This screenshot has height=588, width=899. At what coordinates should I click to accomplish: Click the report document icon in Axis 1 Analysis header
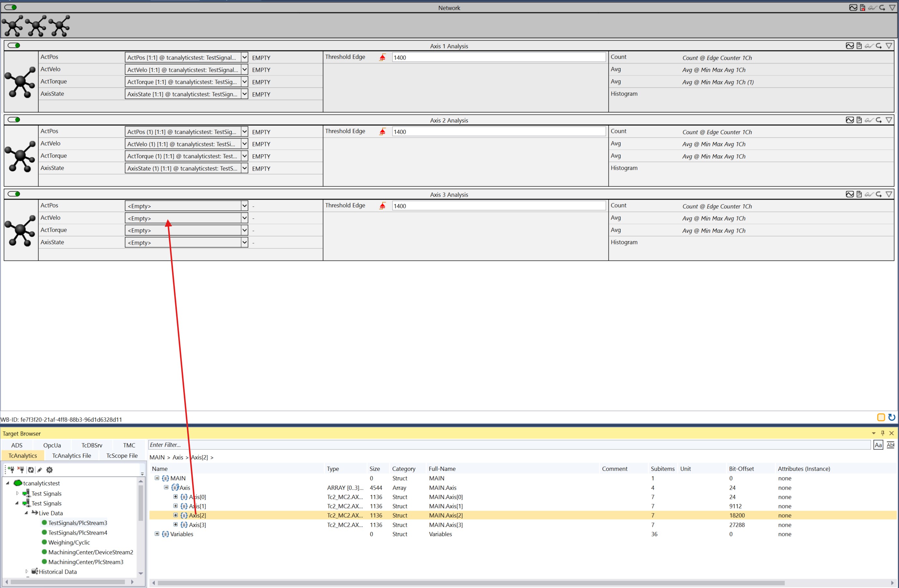[x=859, y=46]
